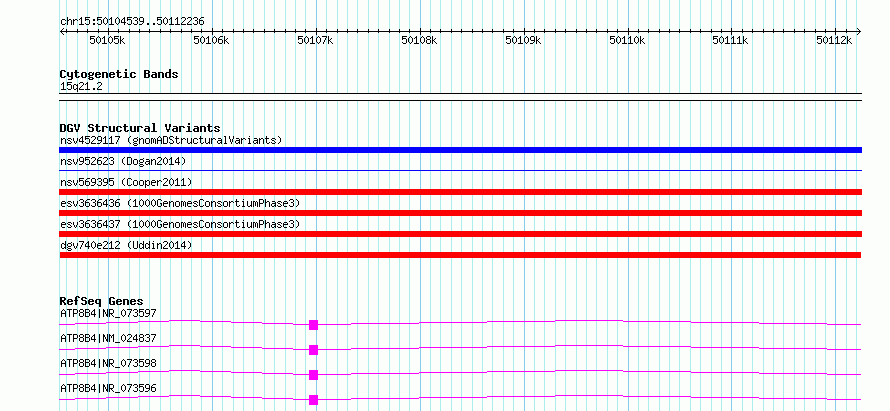Click ruler tick label 50107k
This screenshot has height=411, width=890.
coord(314,40)
